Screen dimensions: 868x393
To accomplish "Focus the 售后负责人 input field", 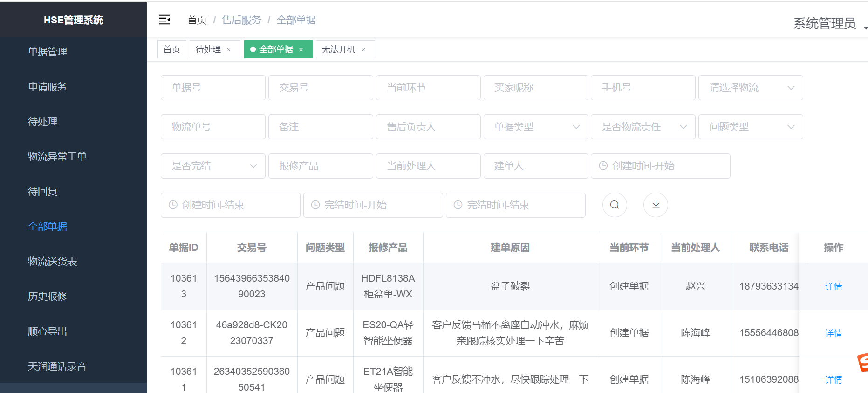I will [428, 127].
